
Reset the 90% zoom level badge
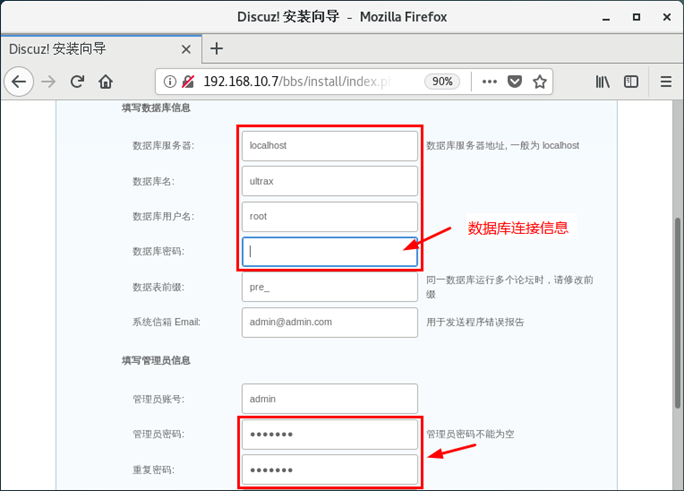(442, 82)
